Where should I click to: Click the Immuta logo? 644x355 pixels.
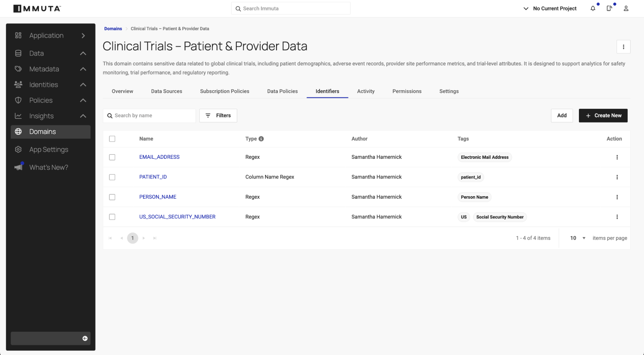[37, 8]
